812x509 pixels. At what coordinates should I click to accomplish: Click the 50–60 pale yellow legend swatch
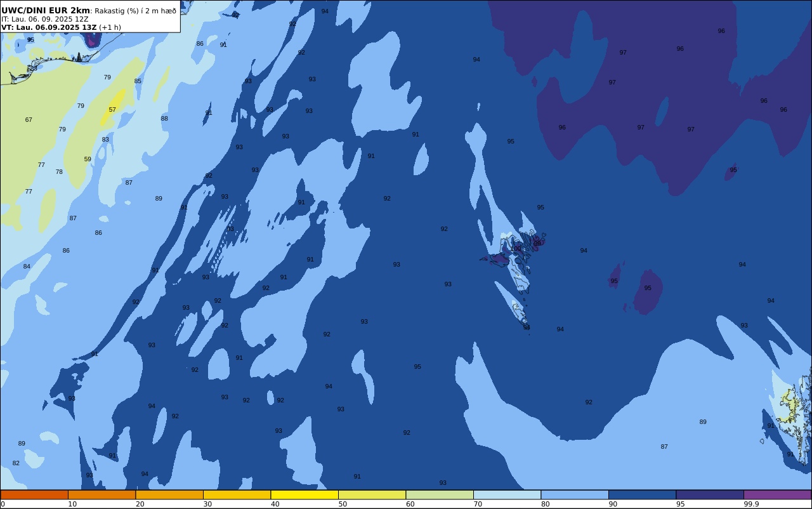pos(372,494)
